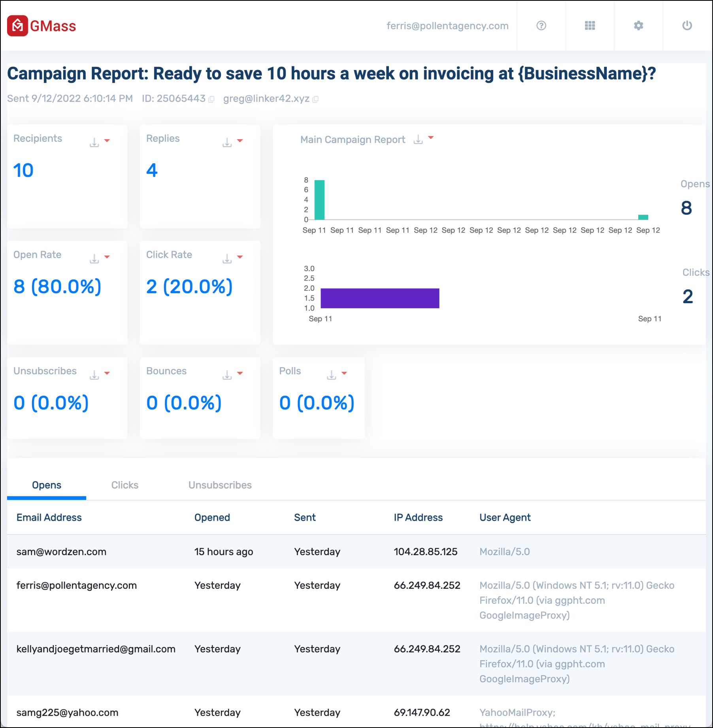The height and width of the screenshot is (728, 713).
Task: Click the Polls 0 (0.0%) value
Action: click(x=317, y=403)
